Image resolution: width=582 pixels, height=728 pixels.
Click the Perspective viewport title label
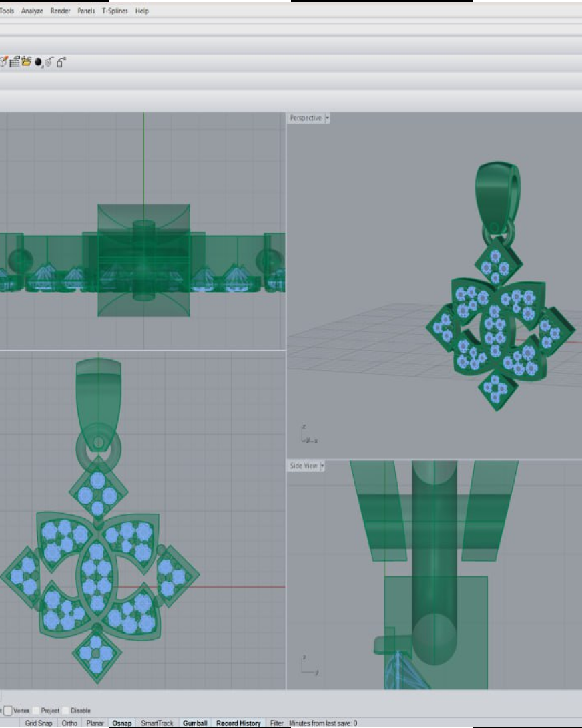(x=306, y=118)
